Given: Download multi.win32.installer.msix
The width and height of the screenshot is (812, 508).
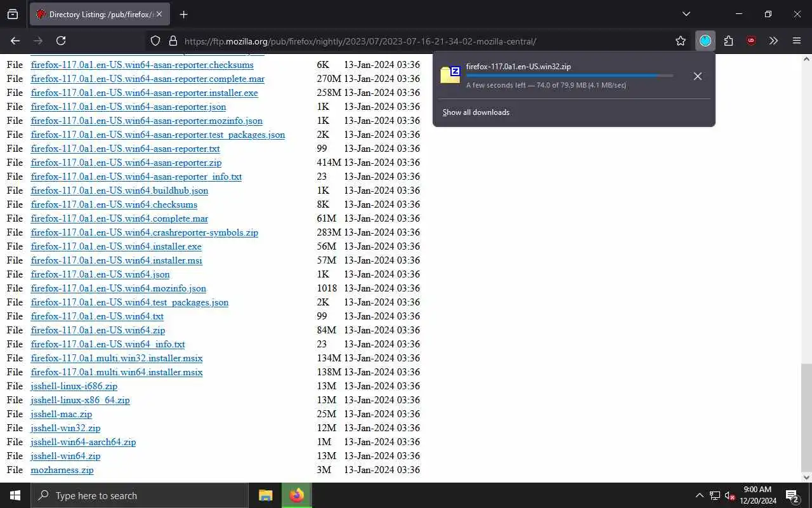Looking at the screenshot, I should tap(117, 358).
